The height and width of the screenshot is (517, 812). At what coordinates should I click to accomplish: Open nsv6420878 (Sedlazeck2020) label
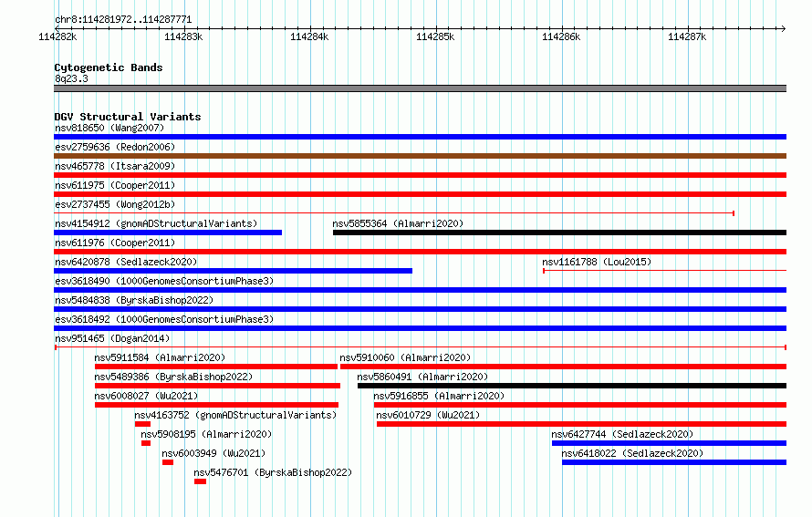click(126, 262)
